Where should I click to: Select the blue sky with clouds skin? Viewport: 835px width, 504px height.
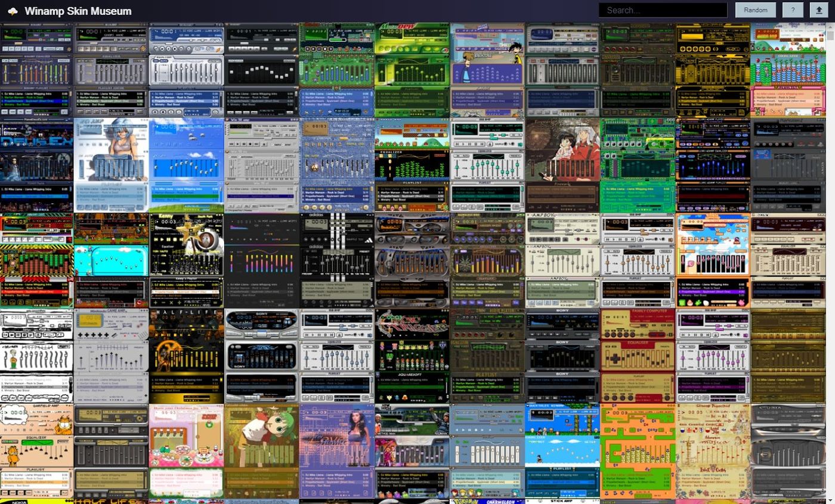point(187,165)
